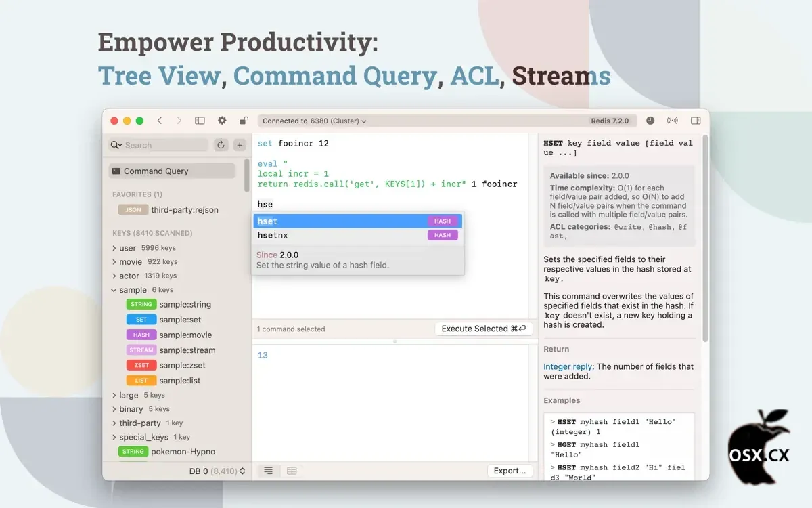Click the LIST badge of sample:list

click(141, 381)
